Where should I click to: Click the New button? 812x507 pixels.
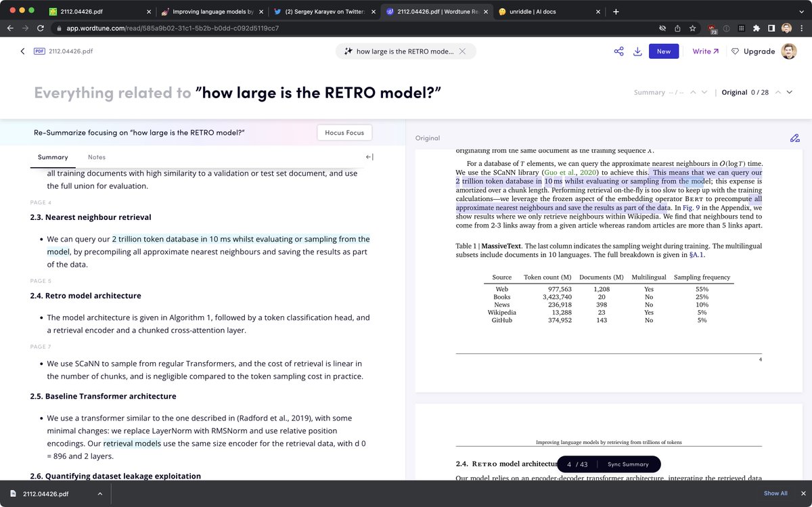pyautogui.click(x=663, y=51)
